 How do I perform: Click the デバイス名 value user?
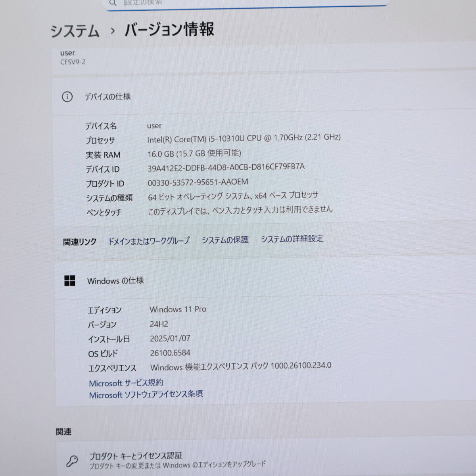click(154, 126)
